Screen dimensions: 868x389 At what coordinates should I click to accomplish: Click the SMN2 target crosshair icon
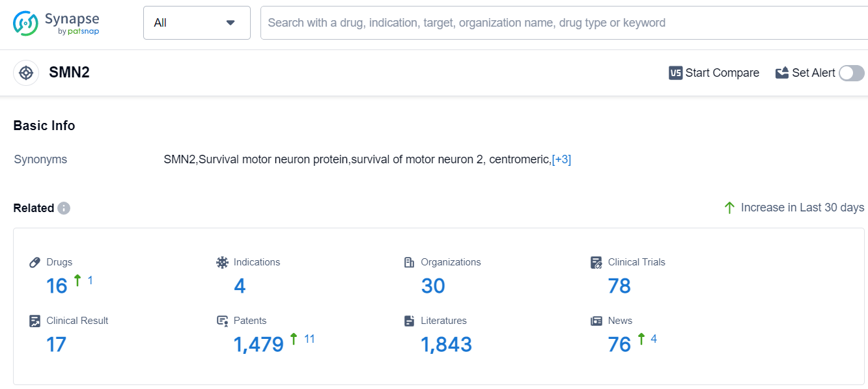[x=26, y=73]
